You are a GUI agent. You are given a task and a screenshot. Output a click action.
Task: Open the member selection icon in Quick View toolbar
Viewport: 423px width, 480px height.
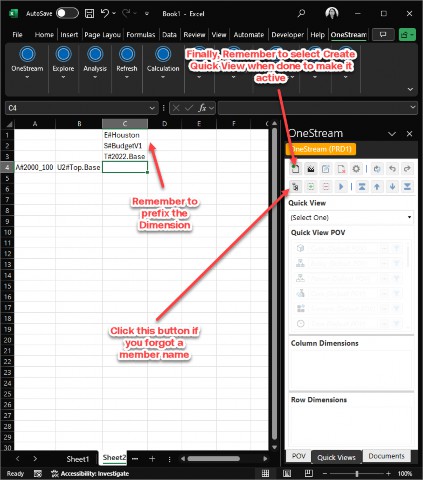pyautogui.click(x=295, y=186)
